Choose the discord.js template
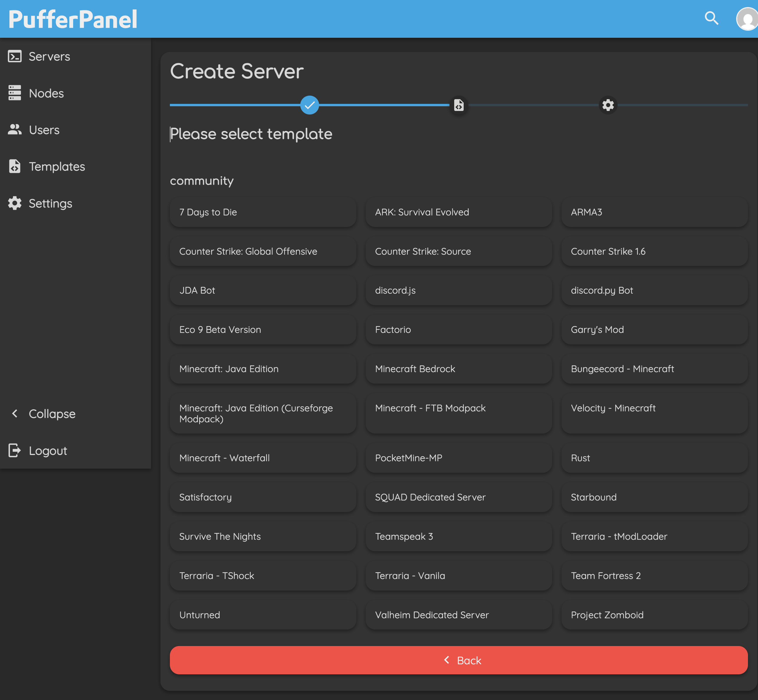Viewport: 758px width, 700px height. pos(459,290)
